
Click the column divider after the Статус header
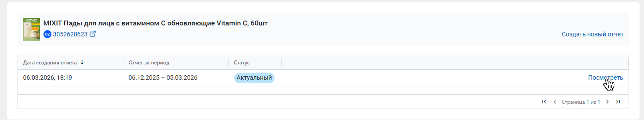click(281, 62)
